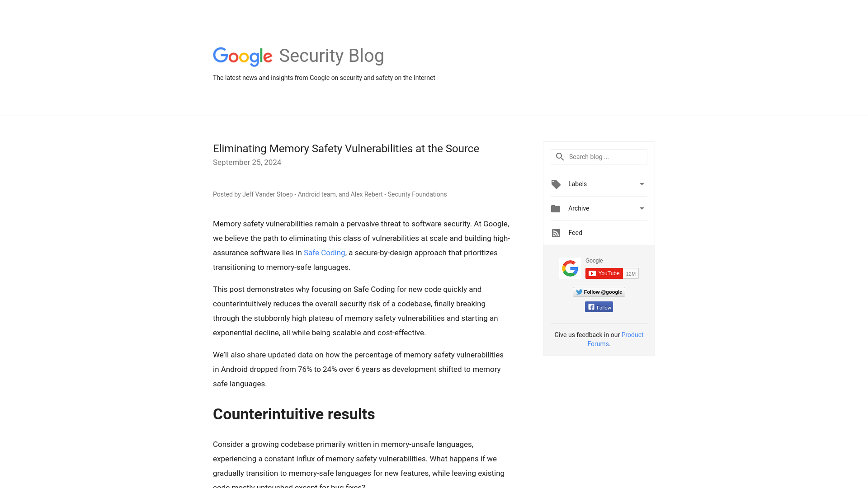This screenshot has height=488, width=868.
Task: Select the Feed menu item
Action: (x=576, y=232)
